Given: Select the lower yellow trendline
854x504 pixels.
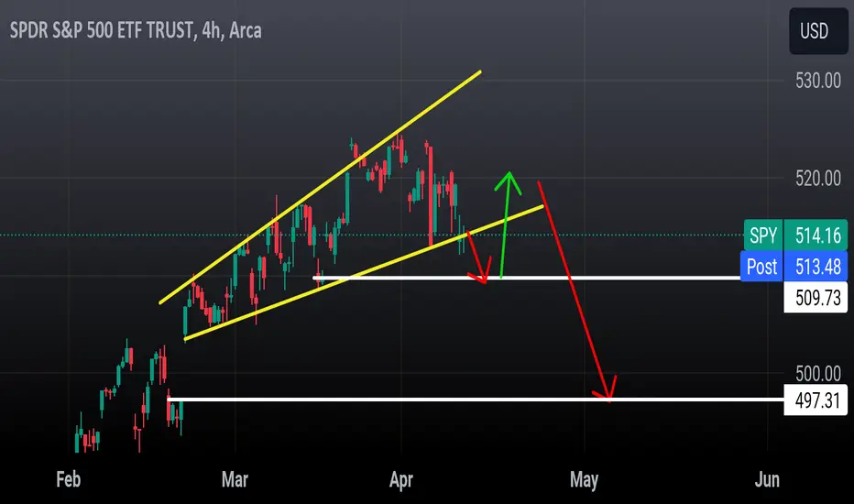Looking at the screenshot, I should [364, 273].
